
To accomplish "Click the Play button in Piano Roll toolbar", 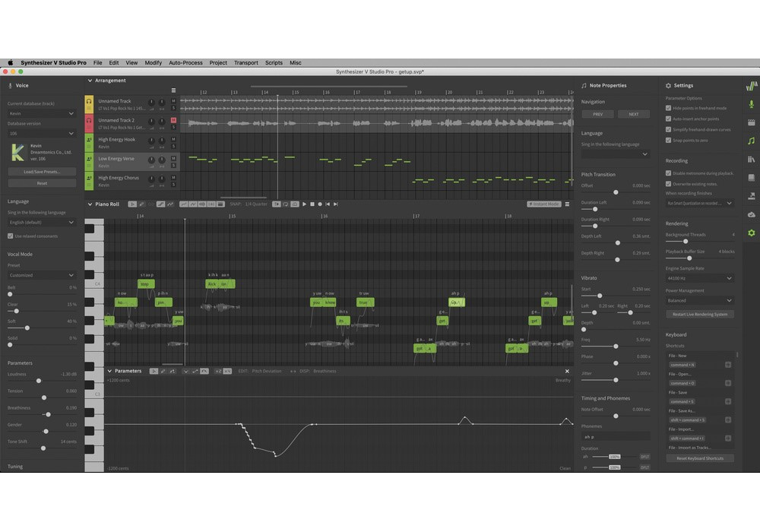I will click(305, 204).
